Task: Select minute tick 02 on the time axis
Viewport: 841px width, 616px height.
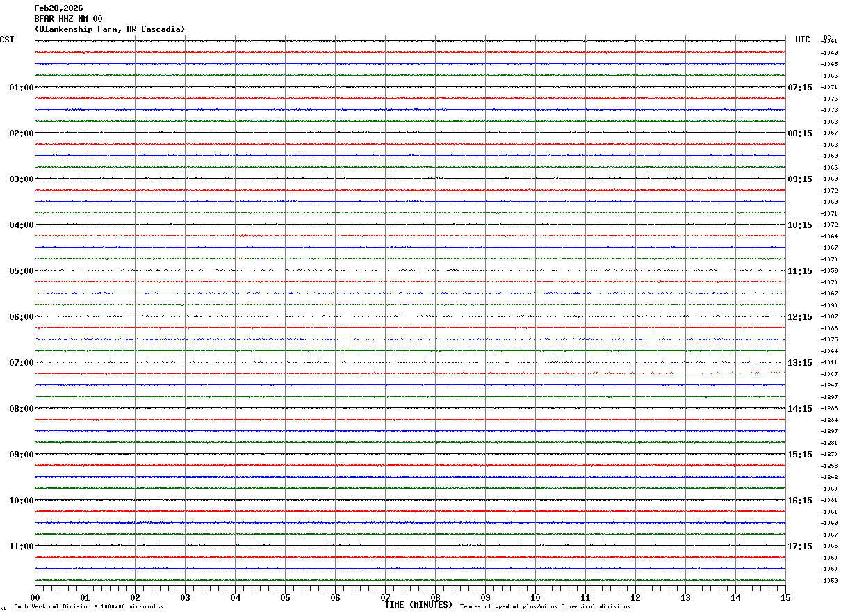Action: (x=135, y=597)
